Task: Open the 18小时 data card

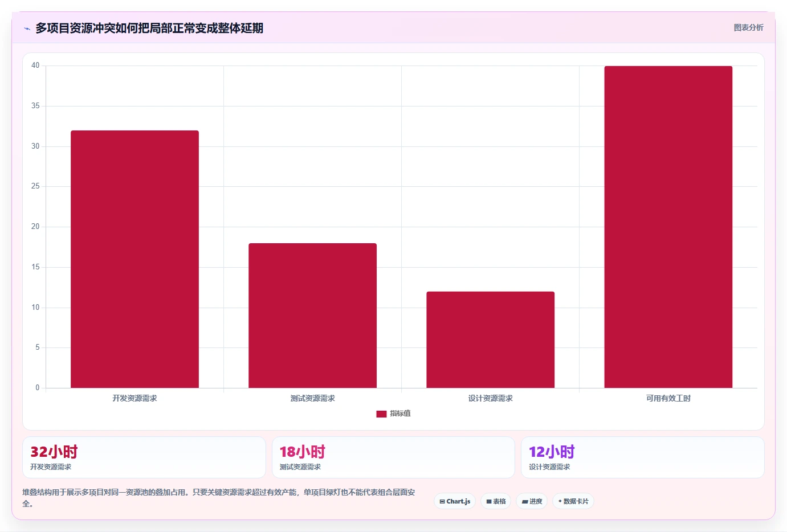Action: point(393,457)
